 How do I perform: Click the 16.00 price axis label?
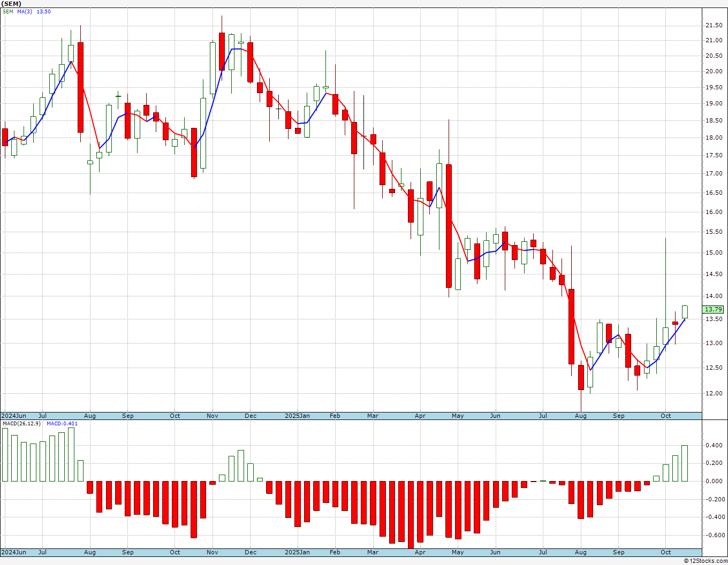(x=713, y=212)
